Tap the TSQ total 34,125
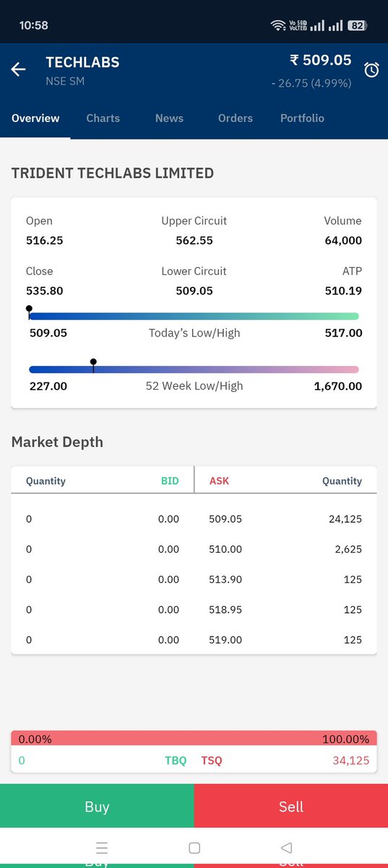 coord(350,760)
